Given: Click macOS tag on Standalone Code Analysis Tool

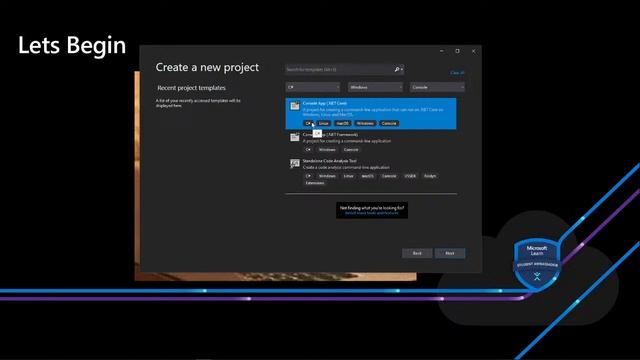Looking at the screenshot, I should 367,176.
